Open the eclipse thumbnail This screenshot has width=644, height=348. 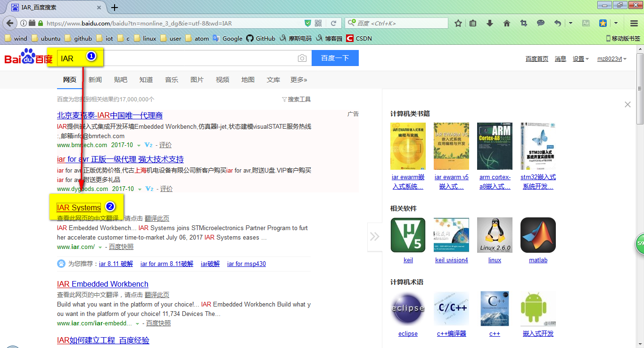point(408,308)
